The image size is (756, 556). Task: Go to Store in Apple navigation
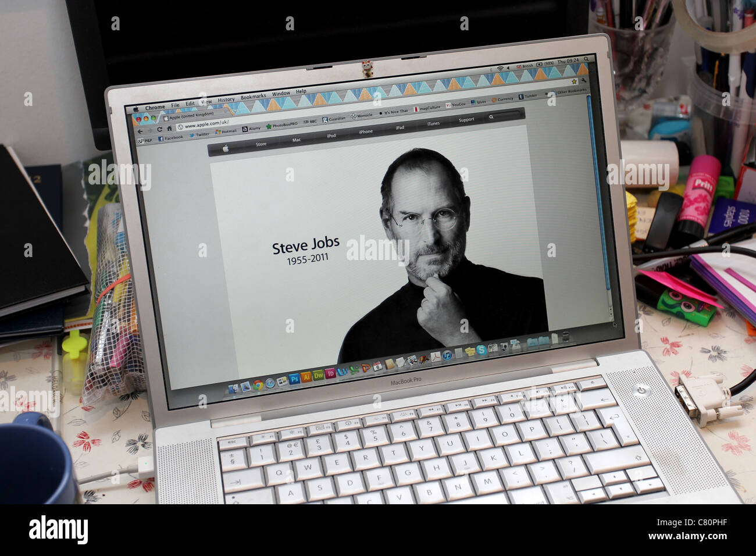pos(261,144)
